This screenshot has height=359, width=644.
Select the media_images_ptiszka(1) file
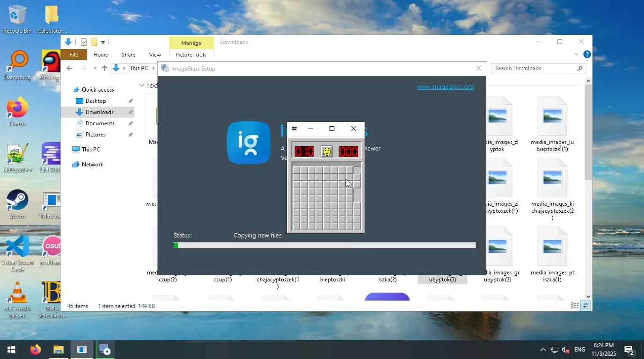(552, 255)
